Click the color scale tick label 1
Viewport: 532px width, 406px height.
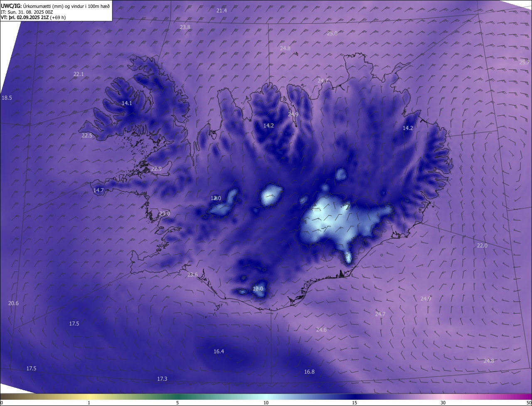89,403
